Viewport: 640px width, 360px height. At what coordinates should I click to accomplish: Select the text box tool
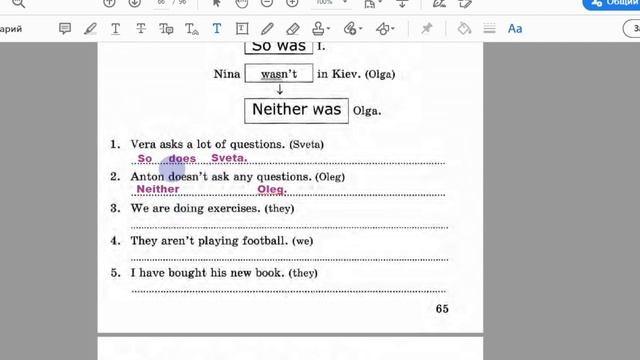point(242,29)
